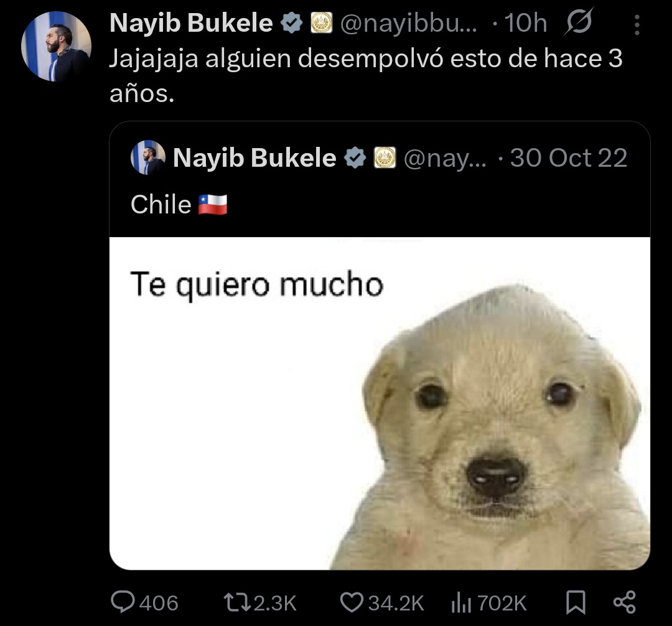Screen dimensions: 672x626
Task: Open the quoted tweet's small avatar
Action: 148,157
